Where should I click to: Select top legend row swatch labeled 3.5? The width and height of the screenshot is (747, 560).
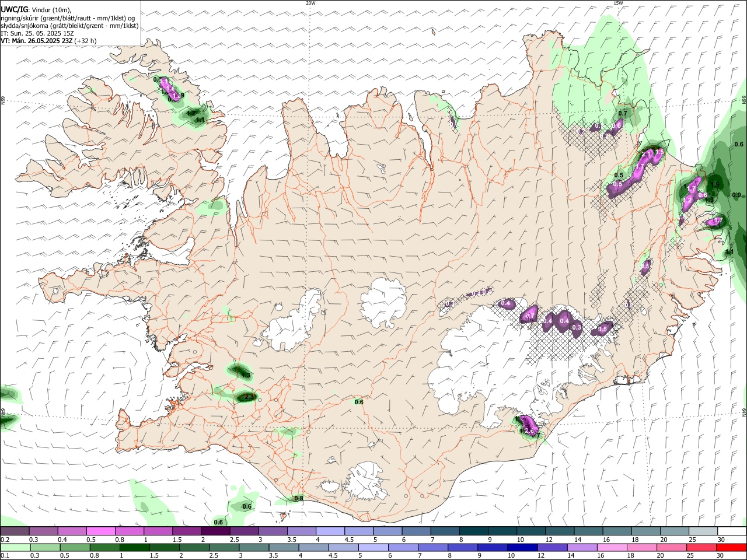(301, 531)
